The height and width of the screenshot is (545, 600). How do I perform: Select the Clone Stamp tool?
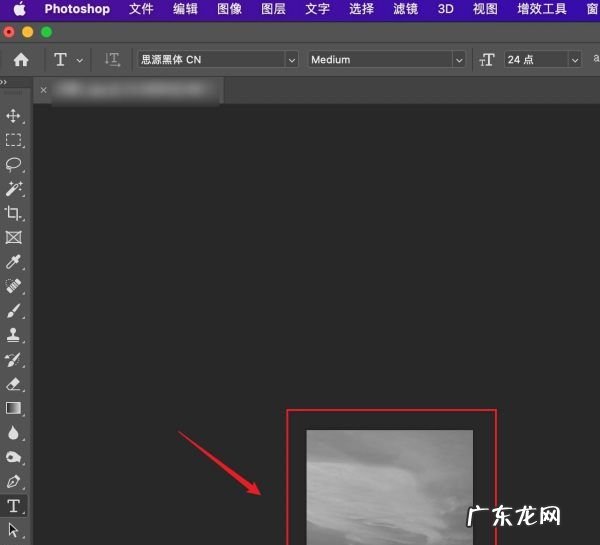[13, 335]
